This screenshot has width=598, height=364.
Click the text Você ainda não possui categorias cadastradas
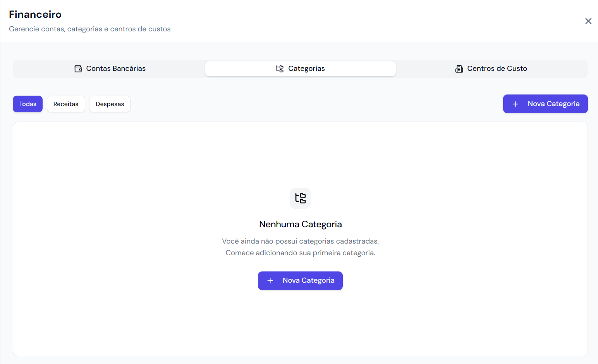coord(301,241)
